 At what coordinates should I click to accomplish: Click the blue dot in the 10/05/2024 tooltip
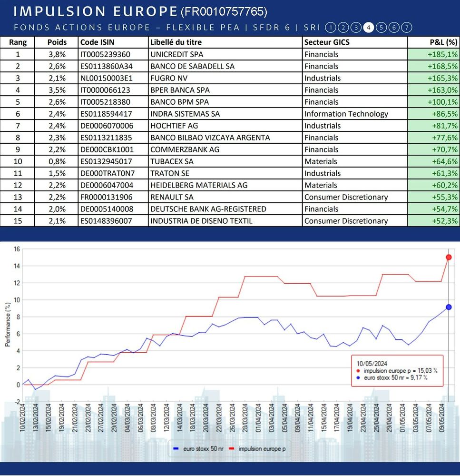[x=358, y=377]
